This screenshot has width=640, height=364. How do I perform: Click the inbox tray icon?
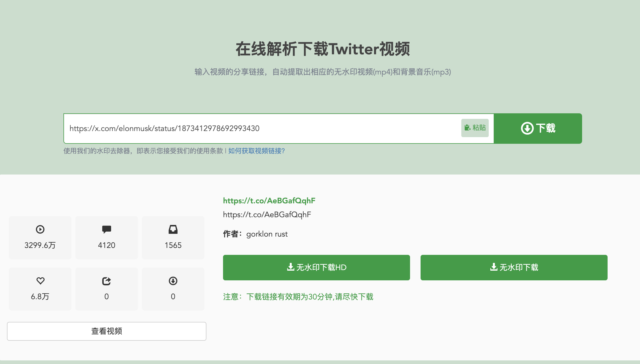[173, 229]
